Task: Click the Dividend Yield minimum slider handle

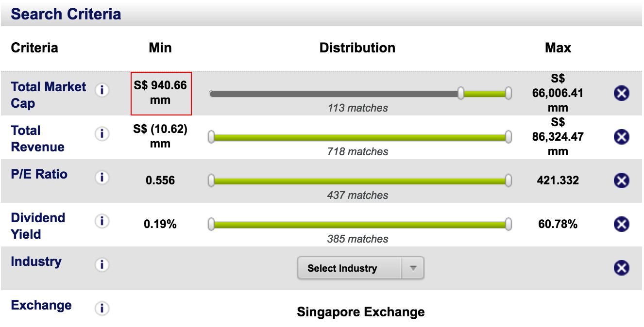Action: point(211,224)
